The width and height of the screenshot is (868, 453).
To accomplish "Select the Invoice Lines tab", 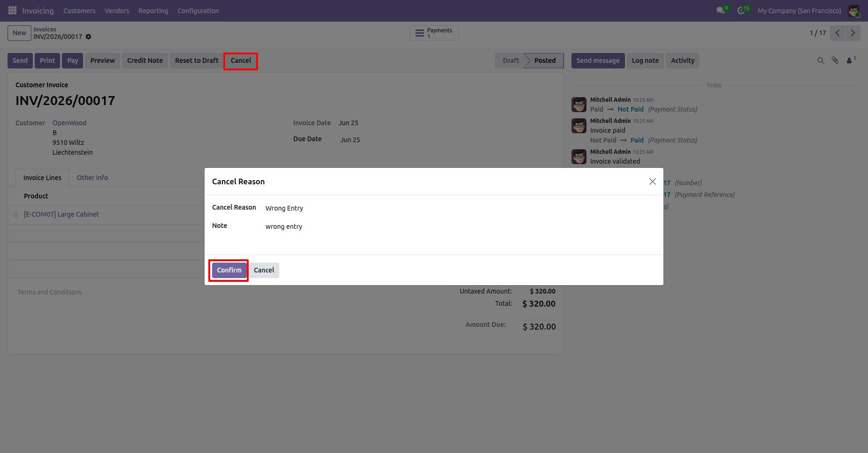I will point(42,178).
